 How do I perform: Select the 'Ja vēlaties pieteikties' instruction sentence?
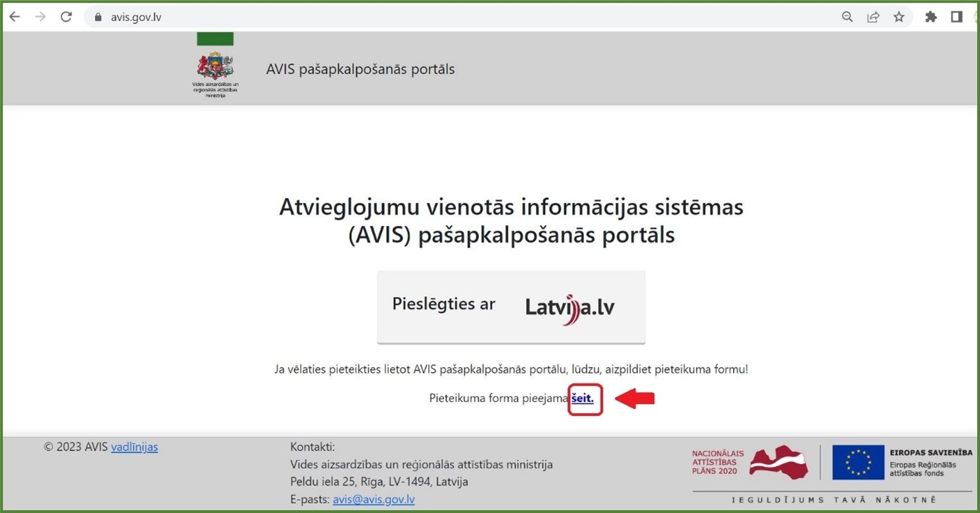pos(511,369)
